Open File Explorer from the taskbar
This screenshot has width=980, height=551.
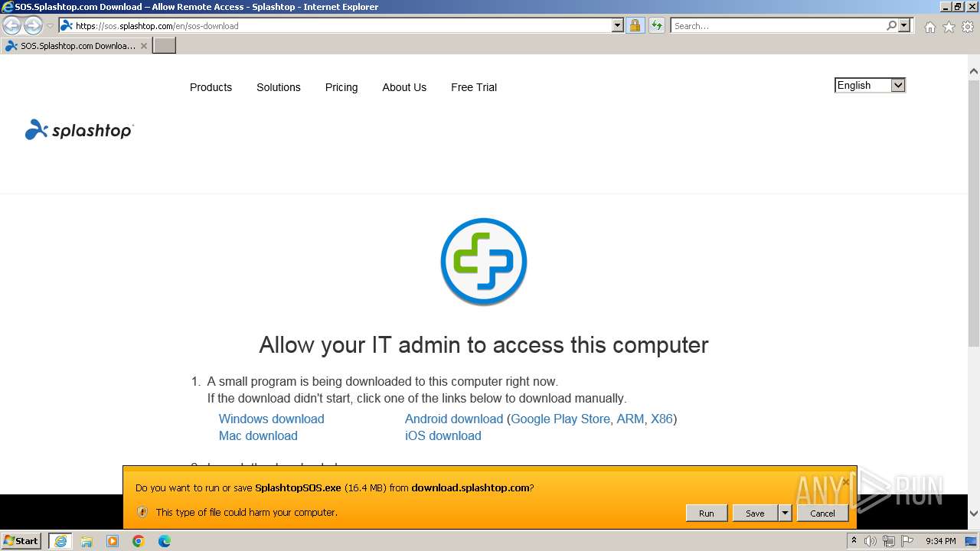coord(87,541)
